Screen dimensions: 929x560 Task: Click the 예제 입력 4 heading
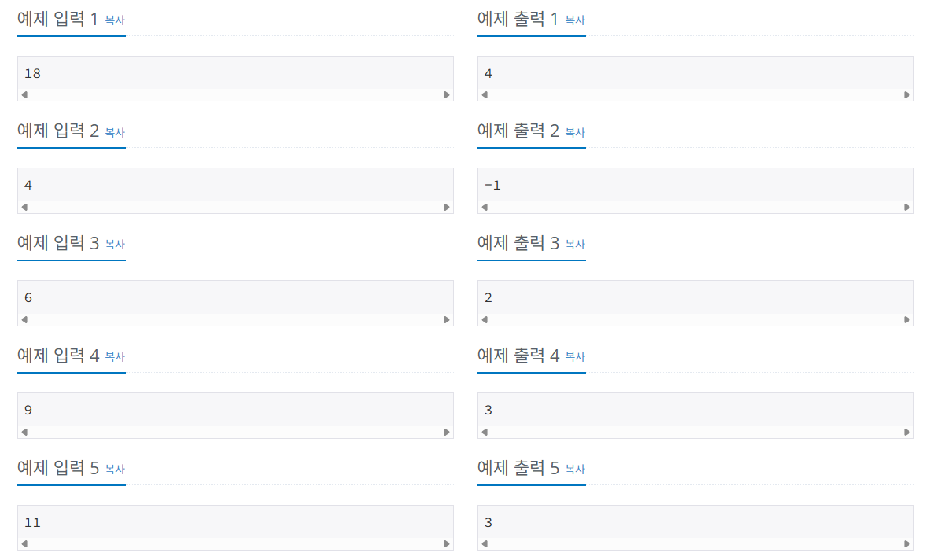58,356
